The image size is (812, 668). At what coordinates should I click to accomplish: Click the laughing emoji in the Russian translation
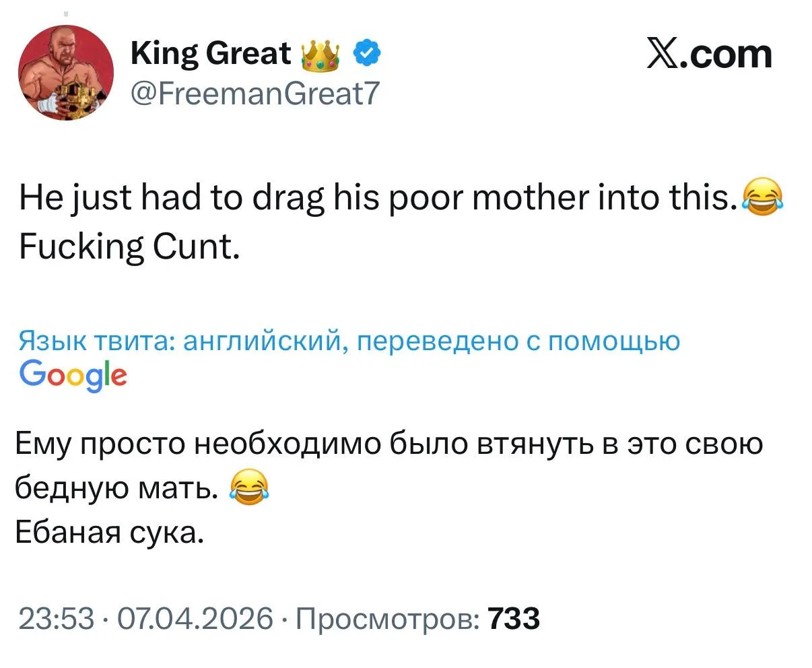click(249, 490)
